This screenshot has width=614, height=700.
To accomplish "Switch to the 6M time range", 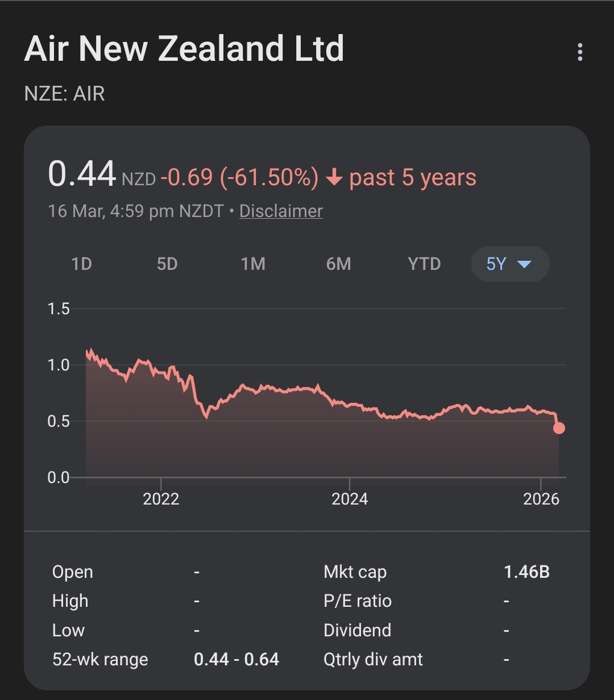I will pyautogui.click(x=338, y=264).
